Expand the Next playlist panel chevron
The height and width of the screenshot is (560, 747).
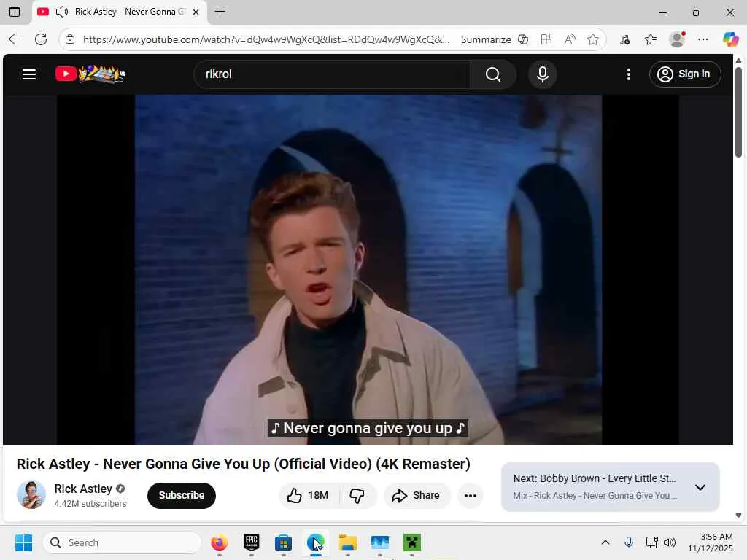click(700, 487)
